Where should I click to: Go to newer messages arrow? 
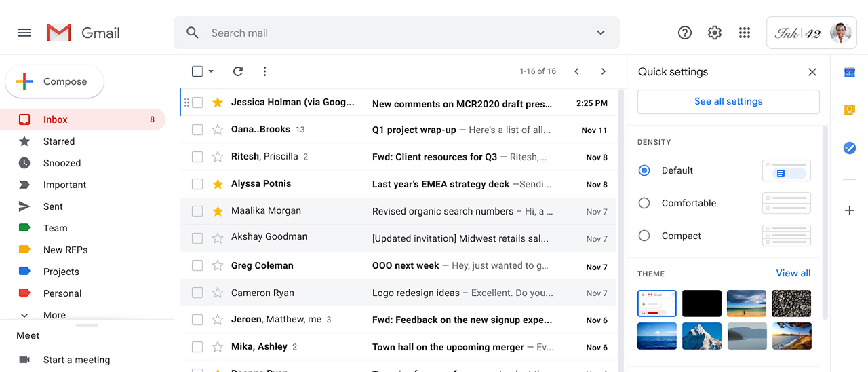coord(576,71)
